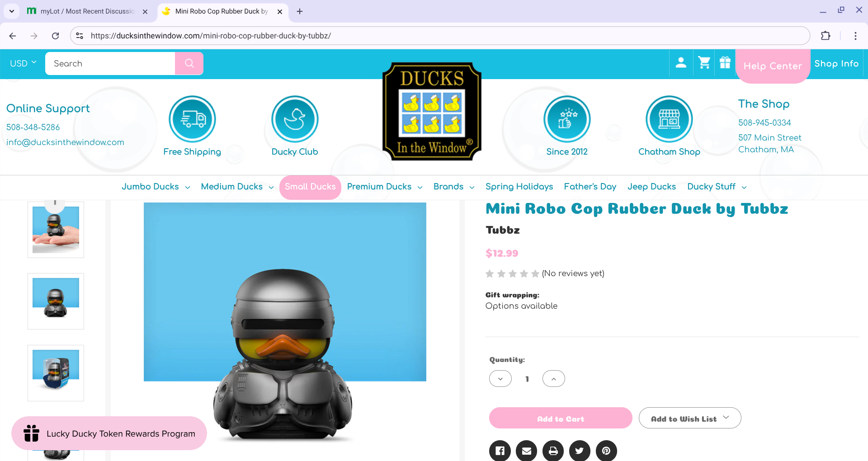Screen dimensions: 868x461
Task: Open Spring Holidays category
Action: point(519,187)
